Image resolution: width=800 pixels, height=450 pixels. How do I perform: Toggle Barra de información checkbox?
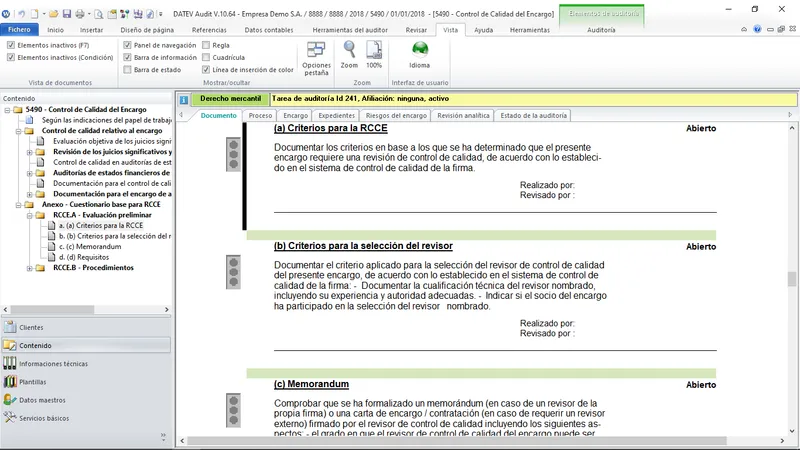pyautogui.click(x=128, y=58)
